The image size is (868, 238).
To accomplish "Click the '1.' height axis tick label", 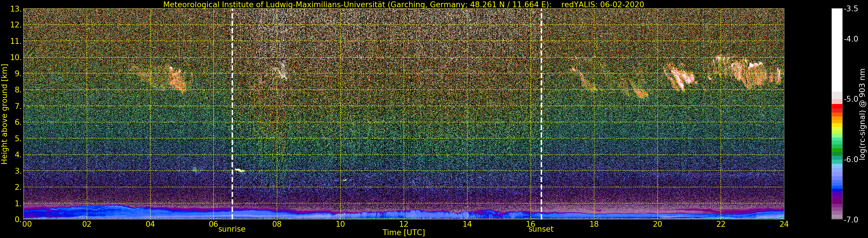I will pyautogui.click(x=18, y=203).
